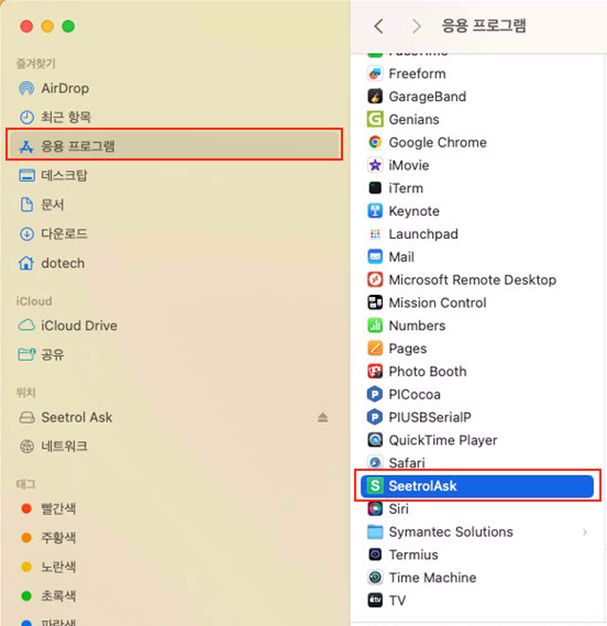Click the Microsoft Remote Desktop icon
The image size is (607, 626).
(375, 279)
